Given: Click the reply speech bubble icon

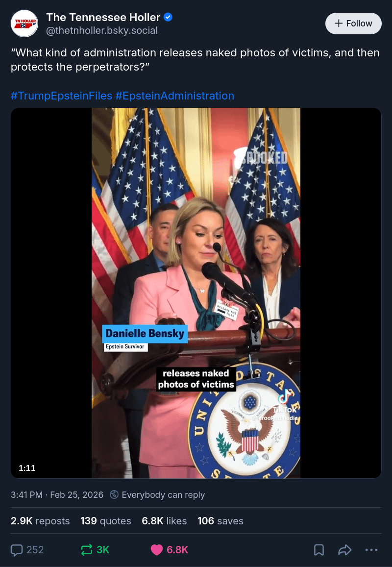Looking at the screenshot, I should click(17, 550).
